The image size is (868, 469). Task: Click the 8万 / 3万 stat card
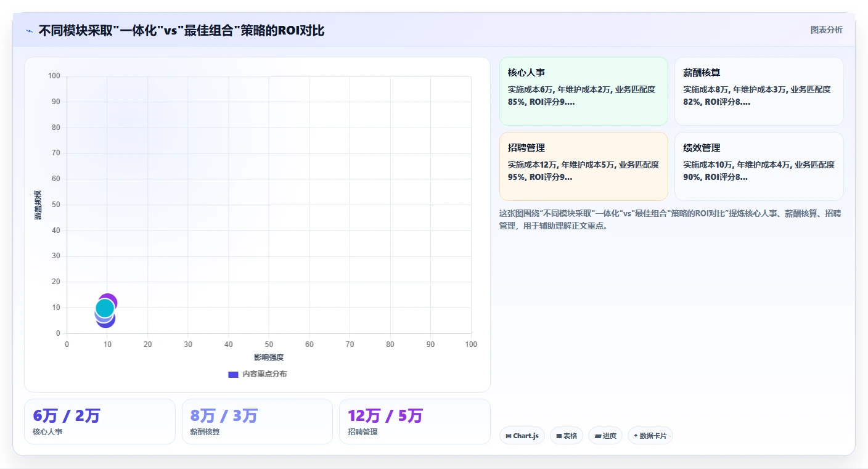pos(257,422)
